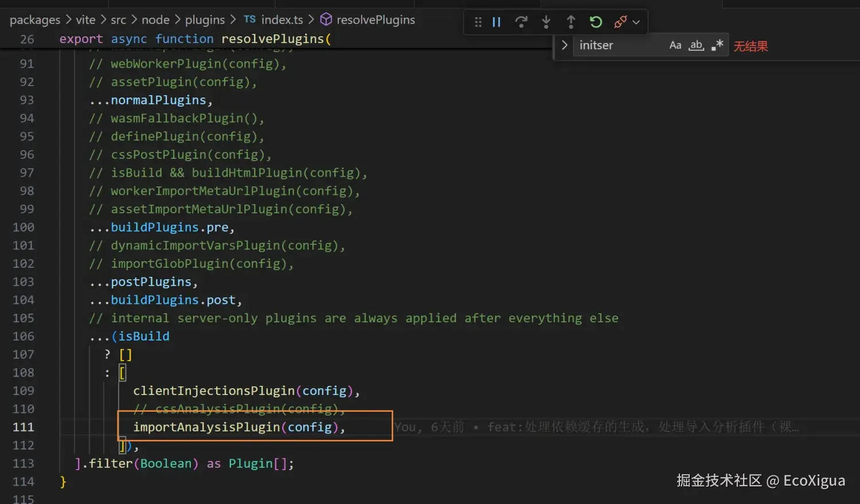Grab the debug toolbar drag handle
Image resolution: width=860 pixels, height=504 pixels.
(478, 22)
